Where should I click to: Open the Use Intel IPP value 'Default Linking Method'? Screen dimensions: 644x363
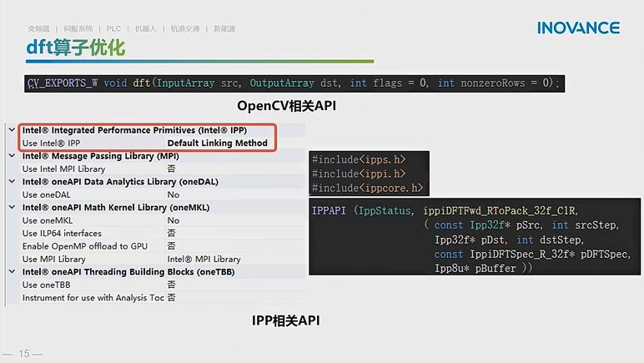tap(217, 143)
